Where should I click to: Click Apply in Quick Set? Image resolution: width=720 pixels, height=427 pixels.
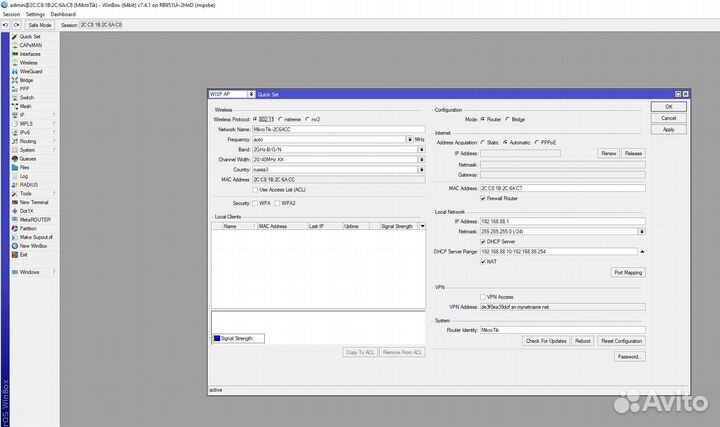669,129
